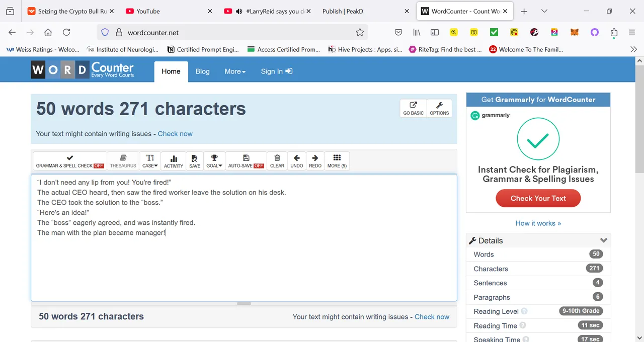This screenshot has height=342, width=644.
Task: Open the Blog menu item
Action: [x=202, y=71]
